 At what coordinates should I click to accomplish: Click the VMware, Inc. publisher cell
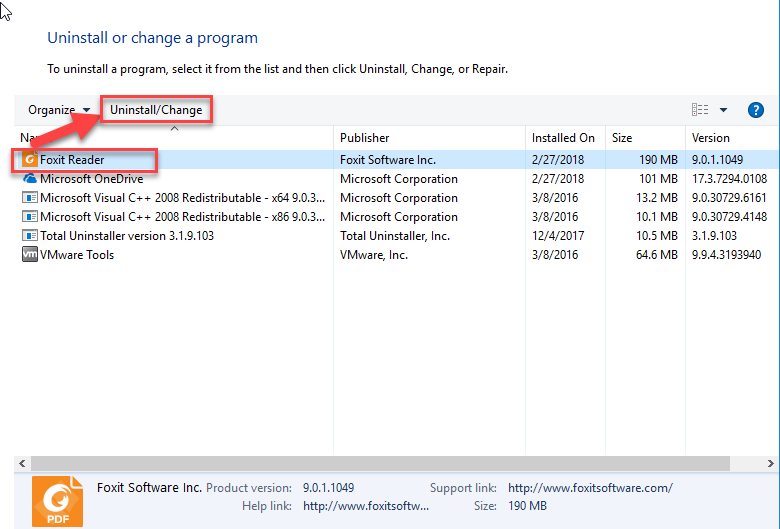pos(374,255)
